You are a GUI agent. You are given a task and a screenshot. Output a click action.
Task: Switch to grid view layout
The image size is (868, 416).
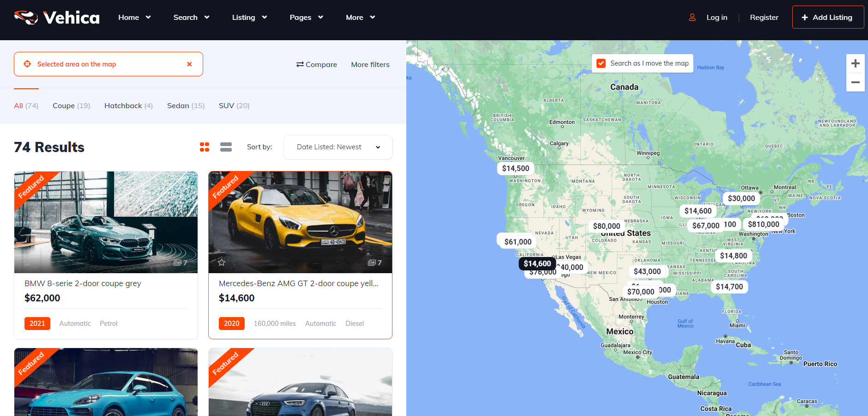[205, 147]
